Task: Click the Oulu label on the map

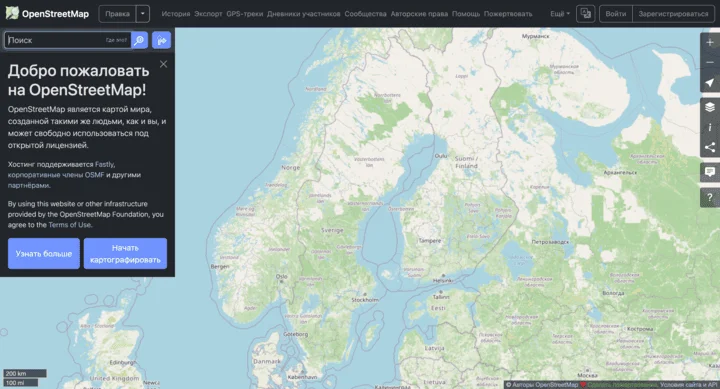Action: 441,156
